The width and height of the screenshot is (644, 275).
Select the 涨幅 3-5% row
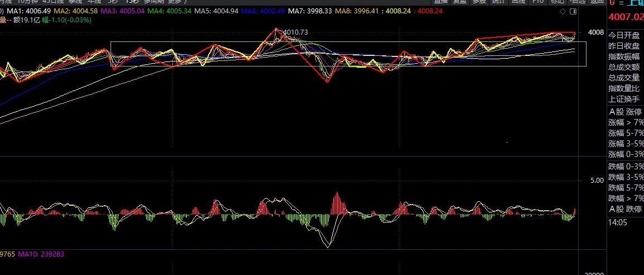point(625,144)
